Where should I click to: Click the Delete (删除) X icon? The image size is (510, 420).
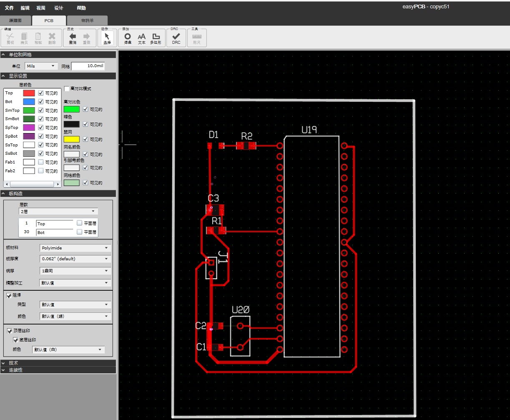pos(52,37)
